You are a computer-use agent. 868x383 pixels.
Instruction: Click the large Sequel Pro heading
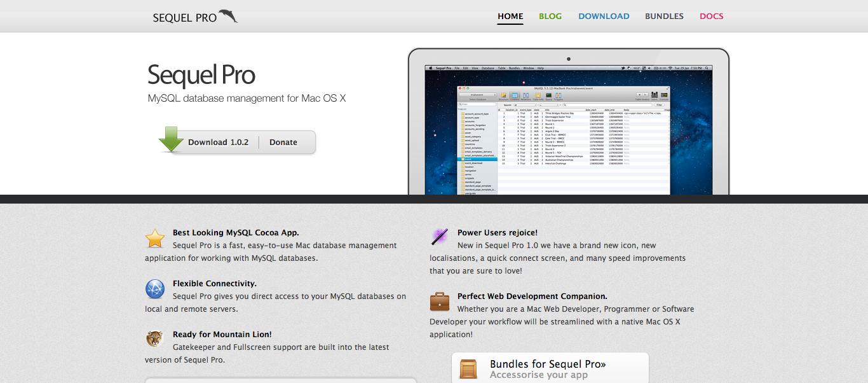(x=201, y=75)
